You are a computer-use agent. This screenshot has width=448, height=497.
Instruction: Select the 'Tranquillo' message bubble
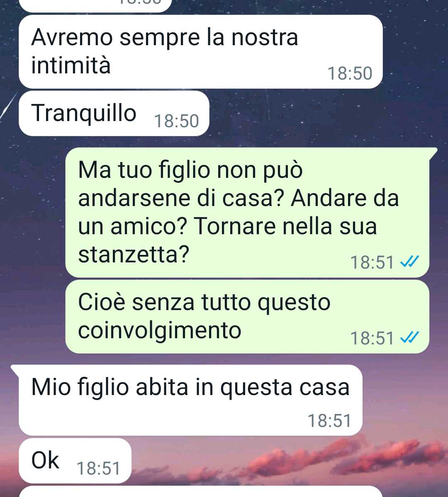click(x=114, y=114)
